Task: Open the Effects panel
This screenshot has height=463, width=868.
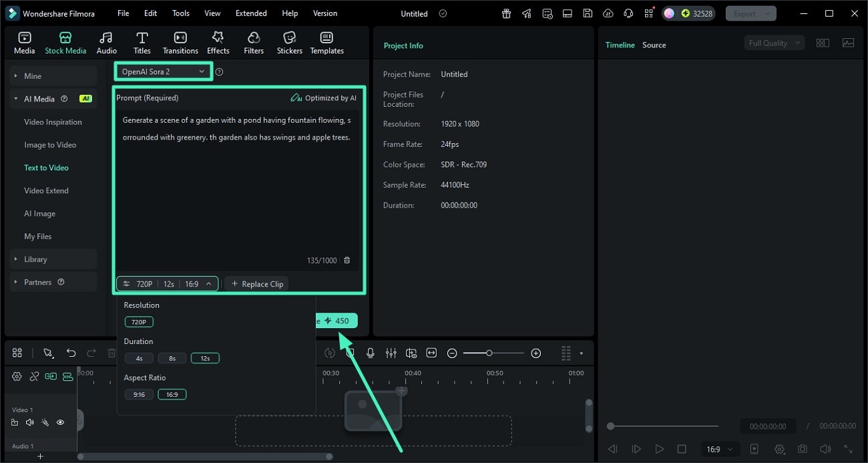Action: click(218, 43)
